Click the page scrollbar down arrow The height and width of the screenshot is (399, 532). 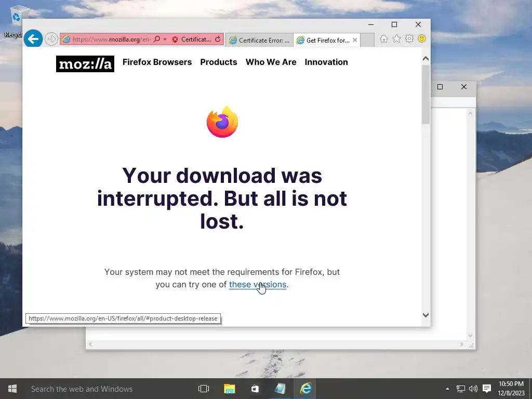tap(426, 315)
